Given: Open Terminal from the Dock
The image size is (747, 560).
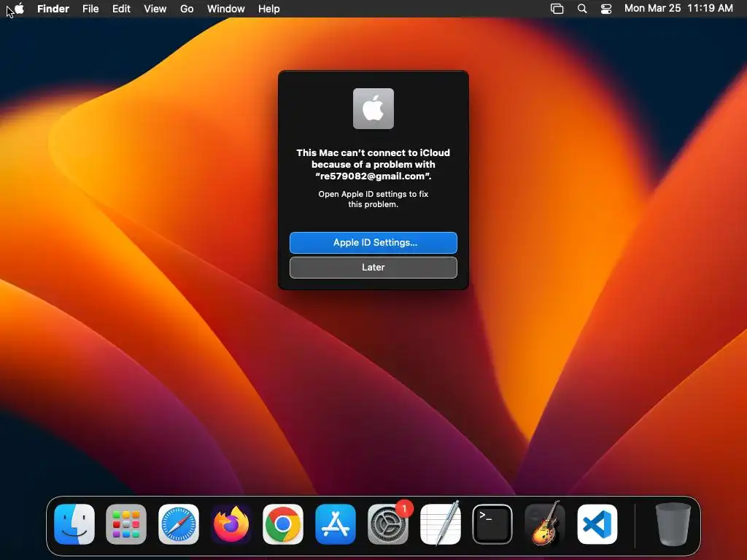Looking at the screenshot, I should 492,524.
